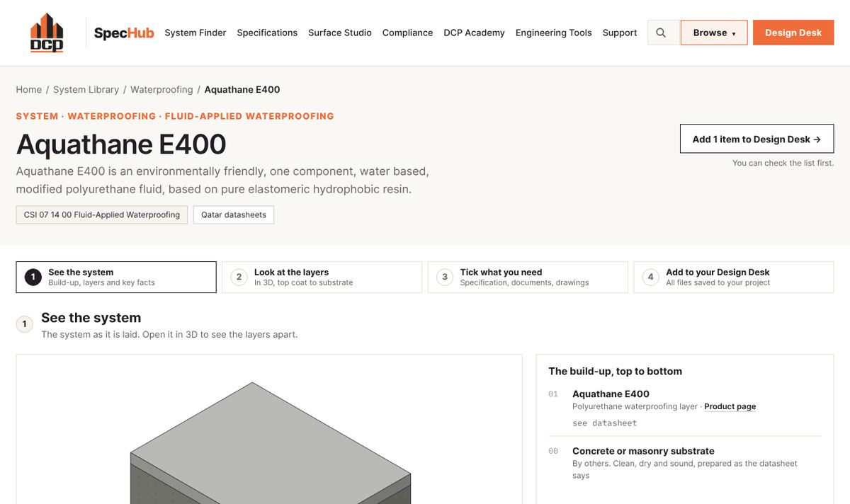Switch to Tick what you need step

pos(528,277)
